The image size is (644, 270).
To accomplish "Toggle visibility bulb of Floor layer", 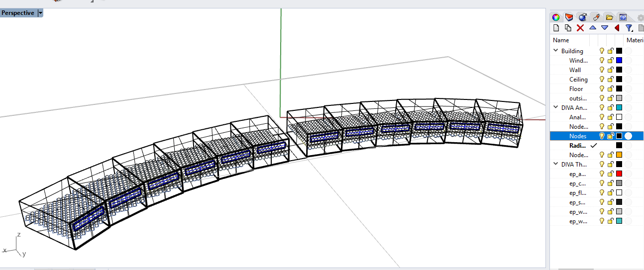I will pos(602,89).
